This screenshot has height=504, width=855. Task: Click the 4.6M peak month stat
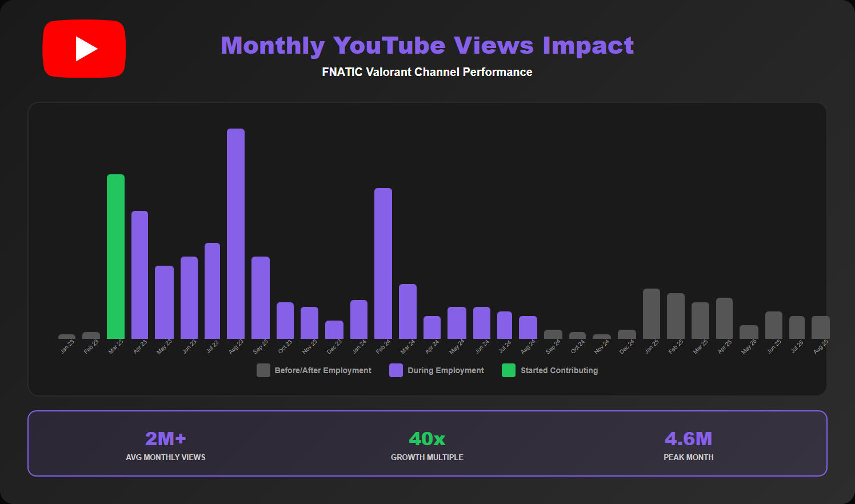coord(688,439)
